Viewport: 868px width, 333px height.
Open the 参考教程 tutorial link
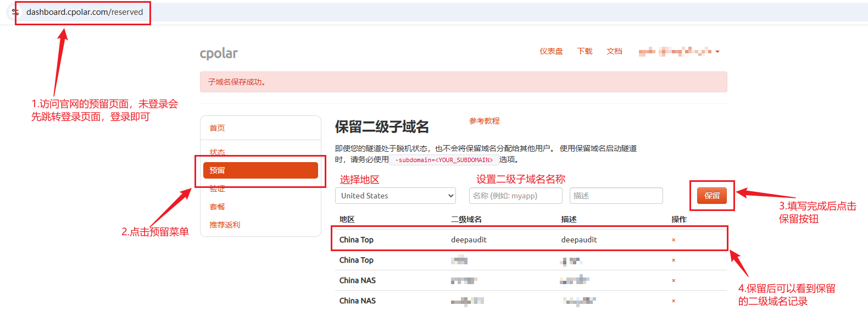[484, 121]
